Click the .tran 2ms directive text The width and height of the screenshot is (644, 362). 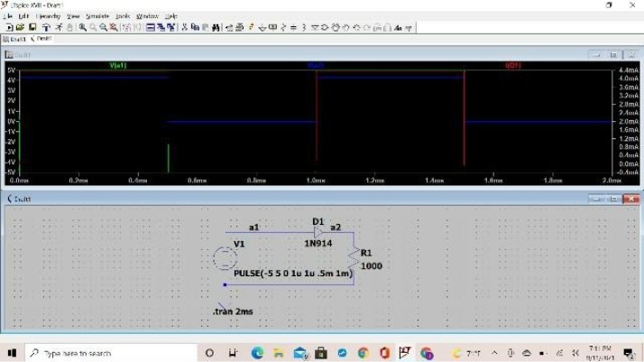(233, 311)
